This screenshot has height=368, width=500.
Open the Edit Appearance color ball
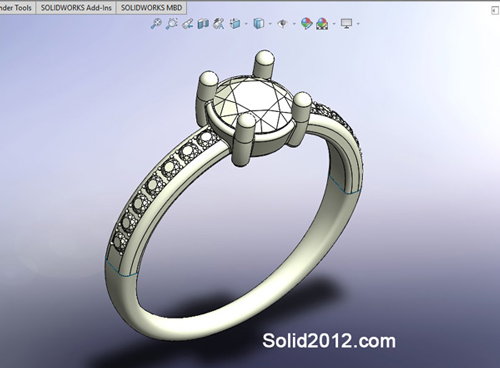coord(306,24)
